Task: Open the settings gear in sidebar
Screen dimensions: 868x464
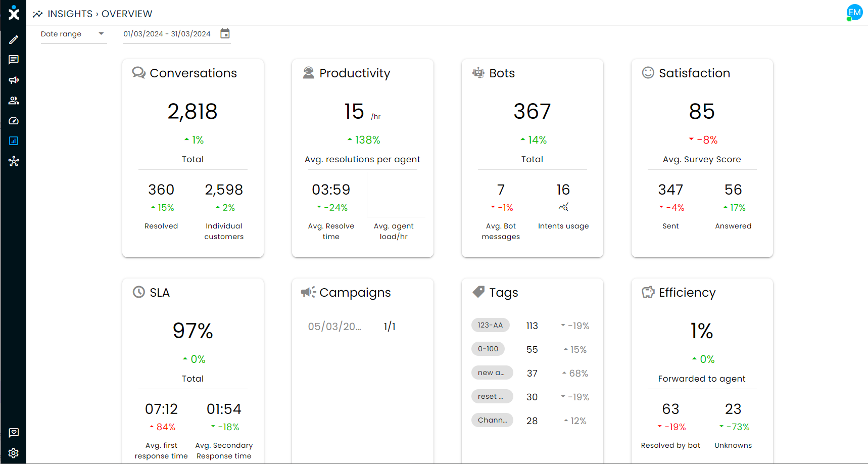Action: [14, 453]
